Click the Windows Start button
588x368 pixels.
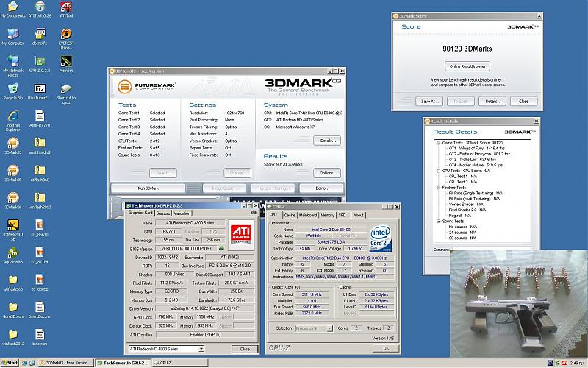(10, 363)
